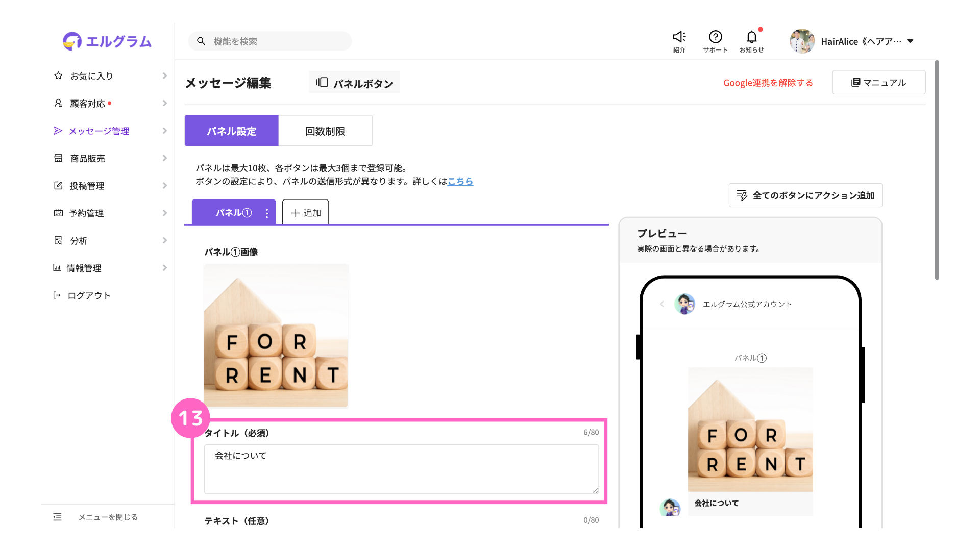Click the エルグラム公式アカウント preview avatar

click(684, 304)
